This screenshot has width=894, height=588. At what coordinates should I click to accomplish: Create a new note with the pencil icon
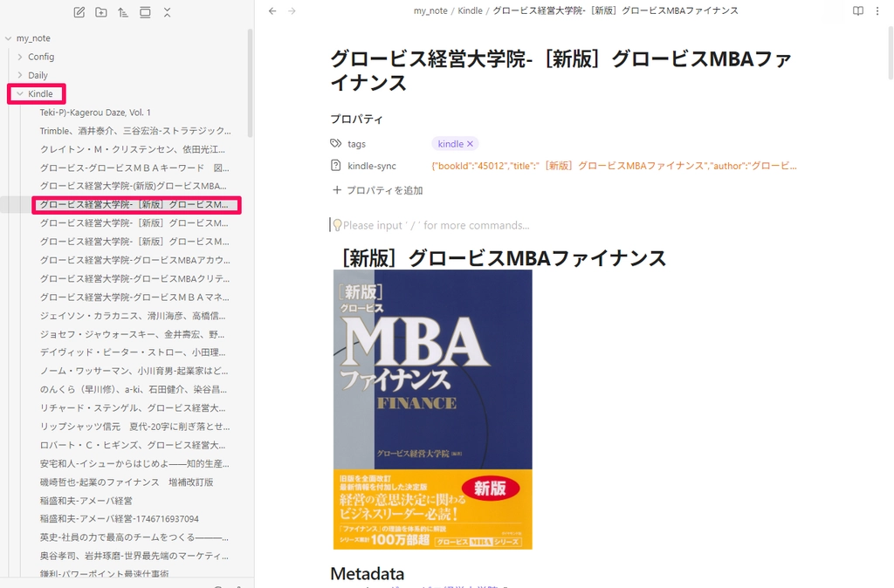[79, 12]
